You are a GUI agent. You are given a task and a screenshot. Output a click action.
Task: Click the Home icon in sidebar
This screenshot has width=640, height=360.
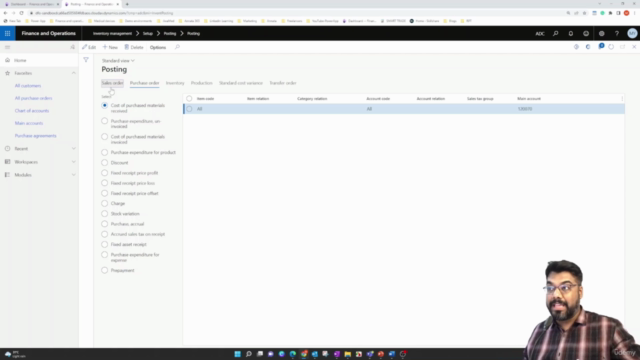pyautogui.click(x=7, y=60)
